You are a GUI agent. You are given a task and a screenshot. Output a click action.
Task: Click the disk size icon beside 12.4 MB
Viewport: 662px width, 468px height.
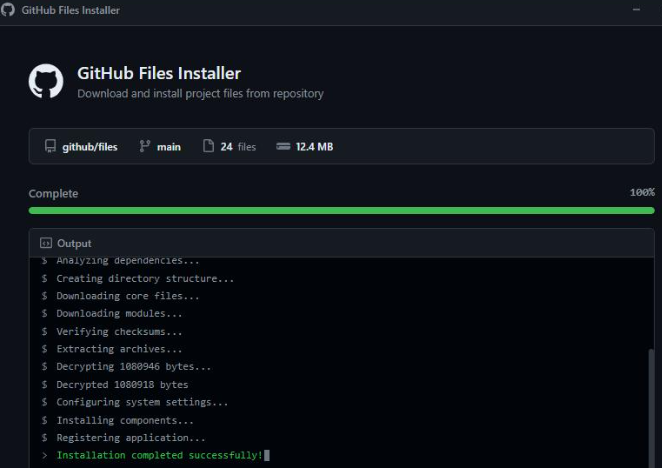pos(283,146)
